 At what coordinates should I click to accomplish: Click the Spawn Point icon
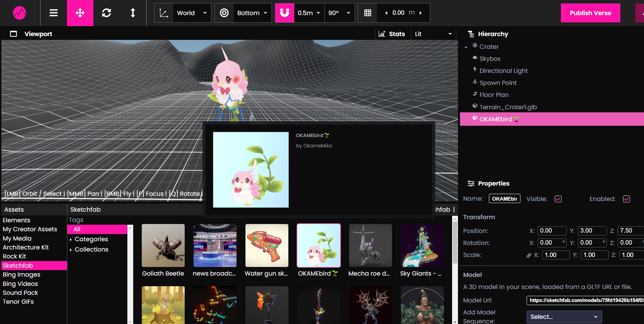(x=475, y=82)
